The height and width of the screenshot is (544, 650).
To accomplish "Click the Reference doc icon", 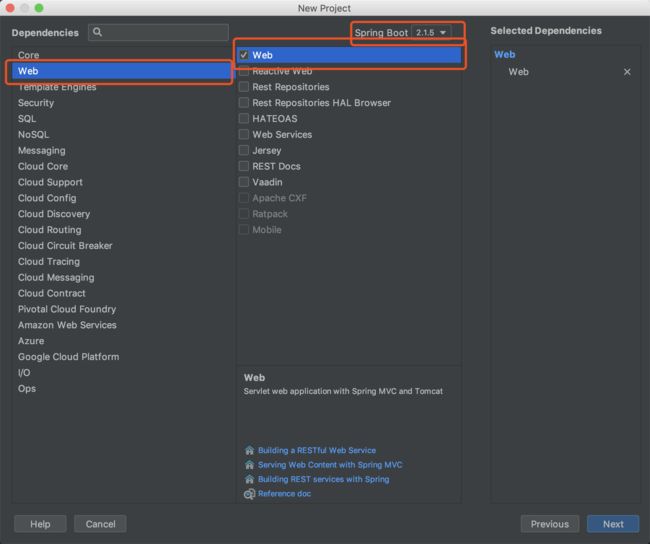I will click(x=249, y=494).
